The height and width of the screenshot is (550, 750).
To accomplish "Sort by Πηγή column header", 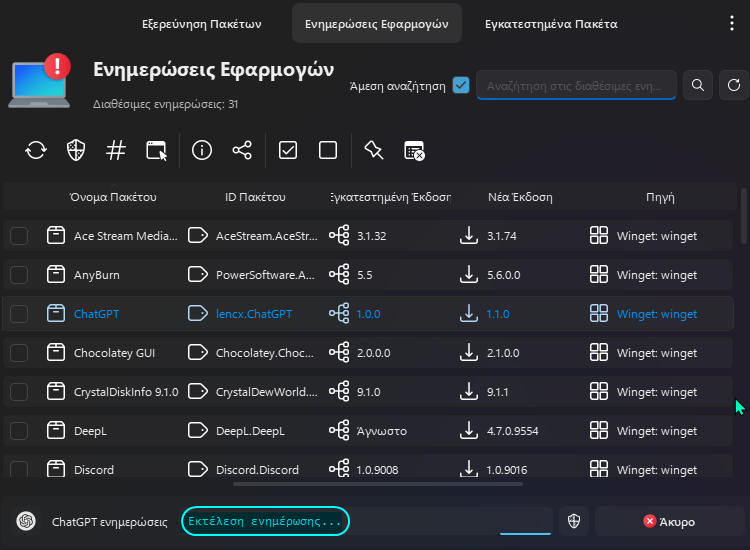I will (x=660, y=197).
